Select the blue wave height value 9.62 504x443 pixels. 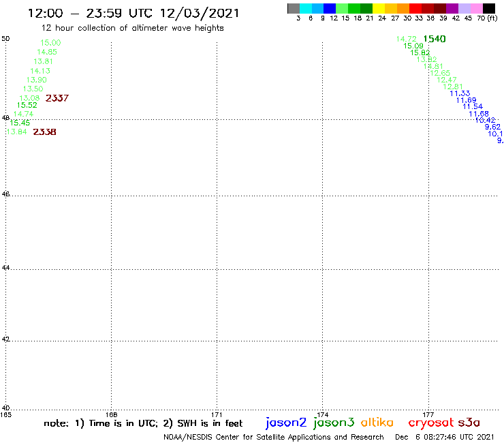coord(492,127)
